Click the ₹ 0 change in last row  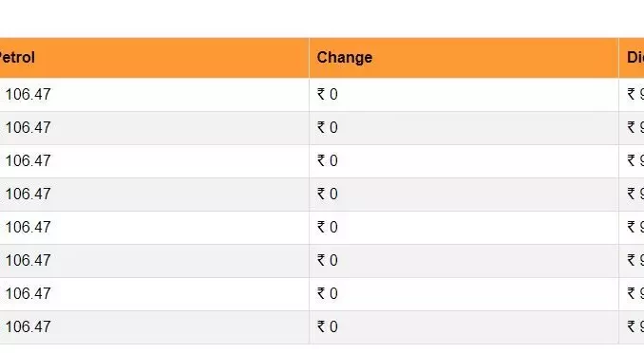tap(328, 327)
